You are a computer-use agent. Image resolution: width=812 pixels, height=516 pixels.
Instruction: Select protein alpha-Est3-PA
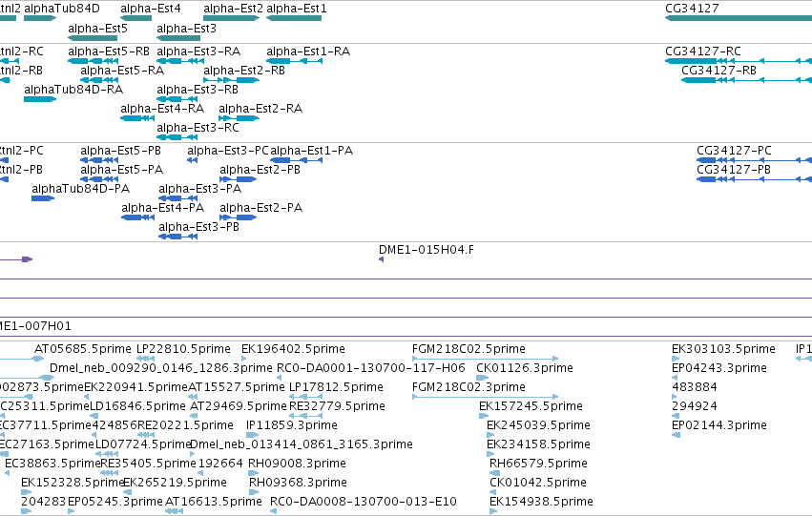click(178, 198)
